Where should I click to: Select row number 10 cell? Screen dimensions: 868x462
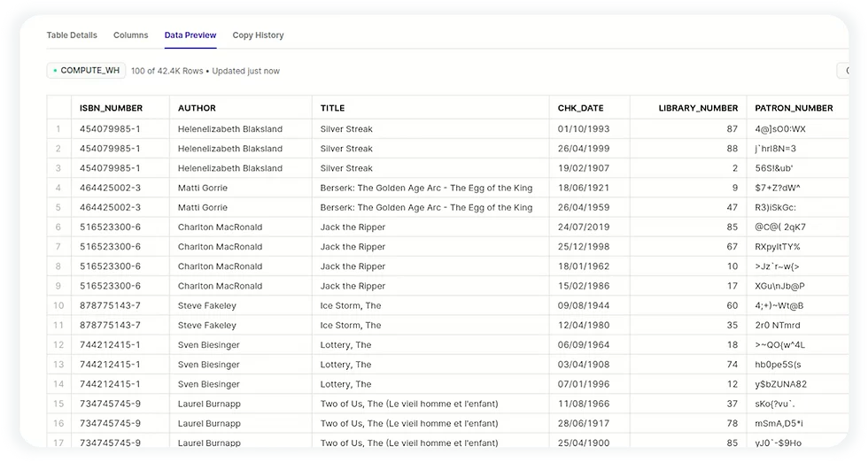click(58, 305)
